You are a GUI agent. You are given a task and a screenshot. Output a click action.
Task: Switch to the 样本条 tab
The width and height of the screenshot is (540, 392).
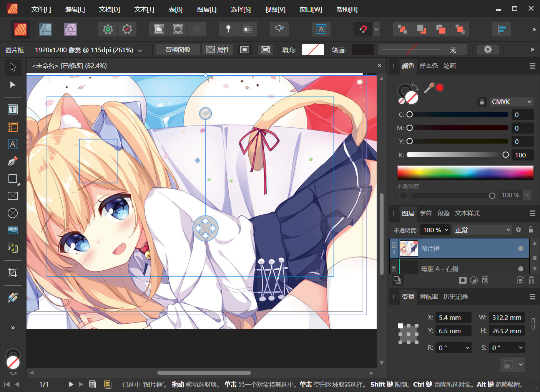pos(429,66)
